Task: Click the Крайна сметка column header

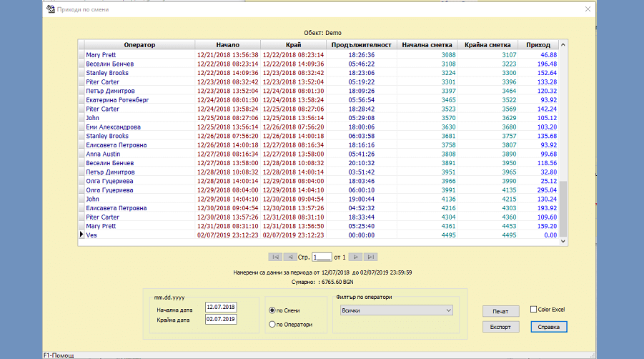Action: pyautogui.click(x=487, y=45)
